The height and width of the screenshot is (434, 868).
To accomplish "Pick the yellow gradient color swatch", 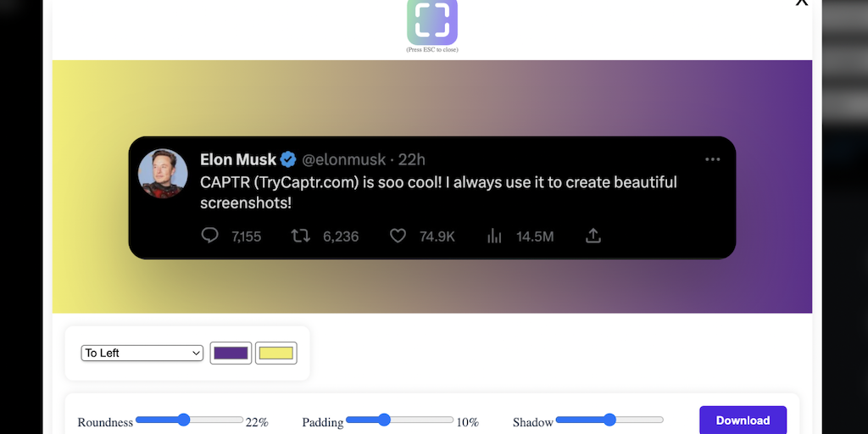I will pos(276,353).
